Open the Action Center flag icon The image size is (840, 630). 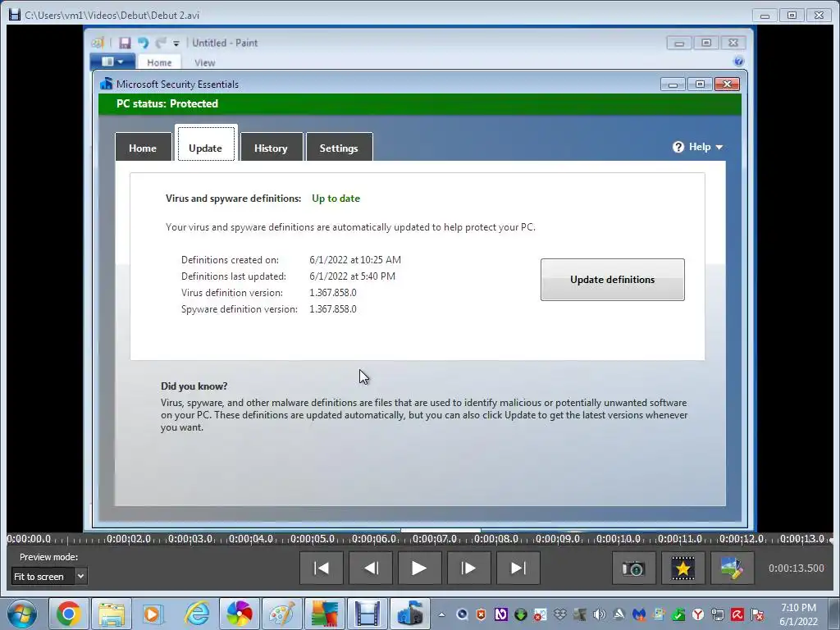pyautogui.click(x=757, y=614)
